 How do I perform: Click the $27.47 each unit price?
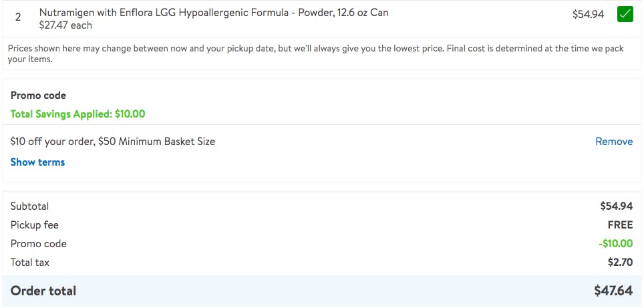65,25
